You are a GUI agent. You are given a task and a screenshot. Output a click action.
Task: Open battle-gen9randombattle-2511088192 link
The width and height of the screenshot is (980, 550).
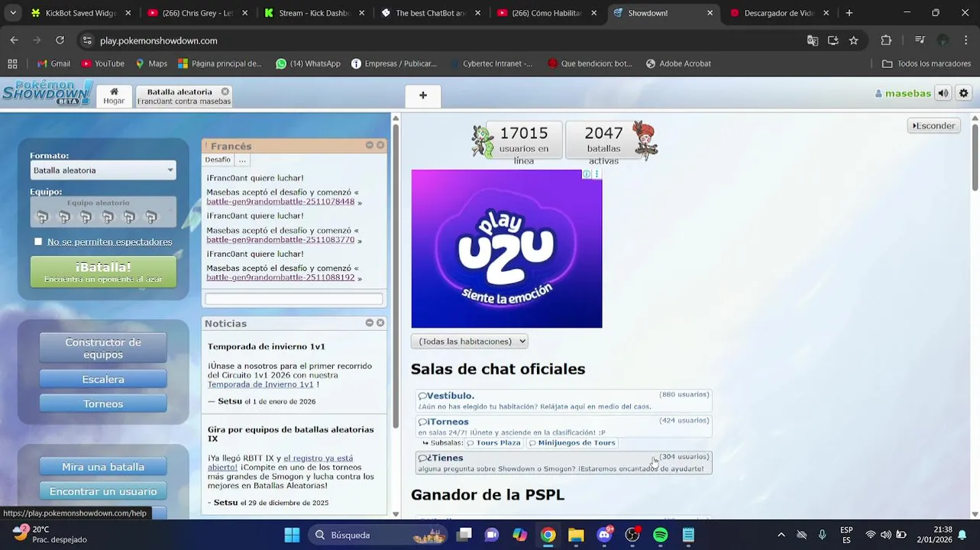pyautogui.click(x=280, y=277)
